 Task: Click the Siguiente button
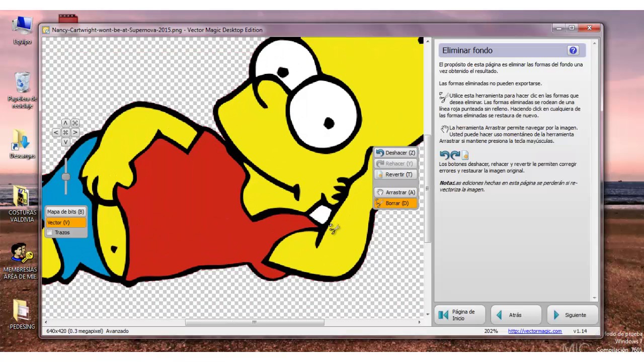coord(573,315)
